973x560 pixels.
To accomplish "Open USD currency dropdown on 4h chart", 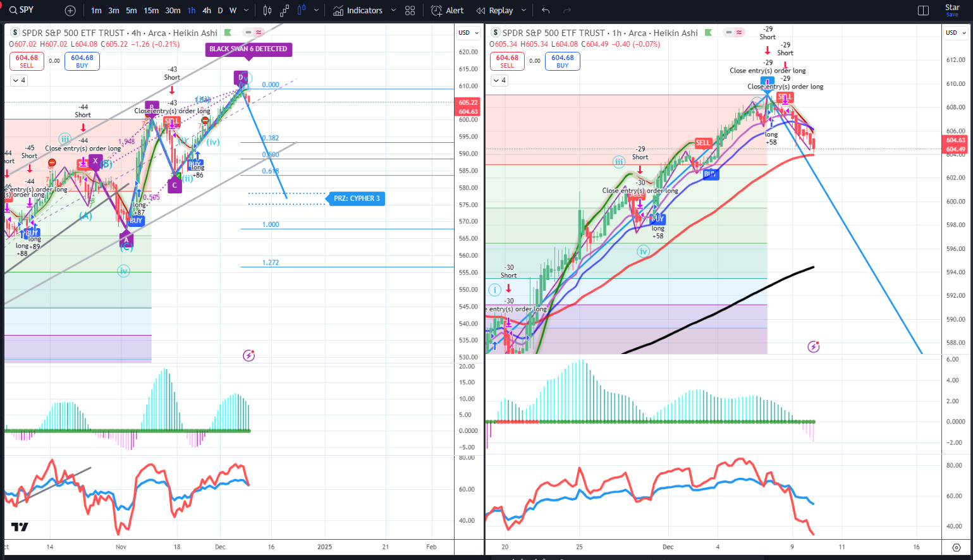I will [x=468, y=33].
